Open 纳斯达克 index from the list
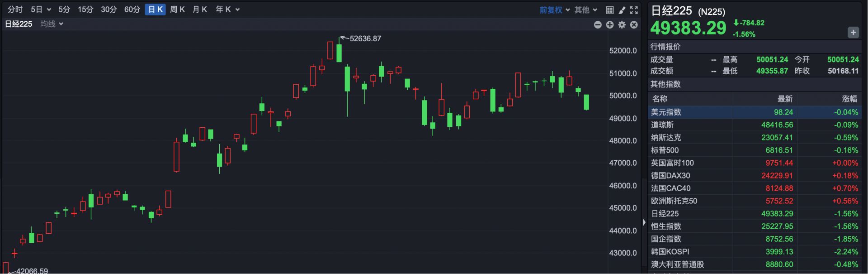Screen dimensions: 868x274 (666, 138)
